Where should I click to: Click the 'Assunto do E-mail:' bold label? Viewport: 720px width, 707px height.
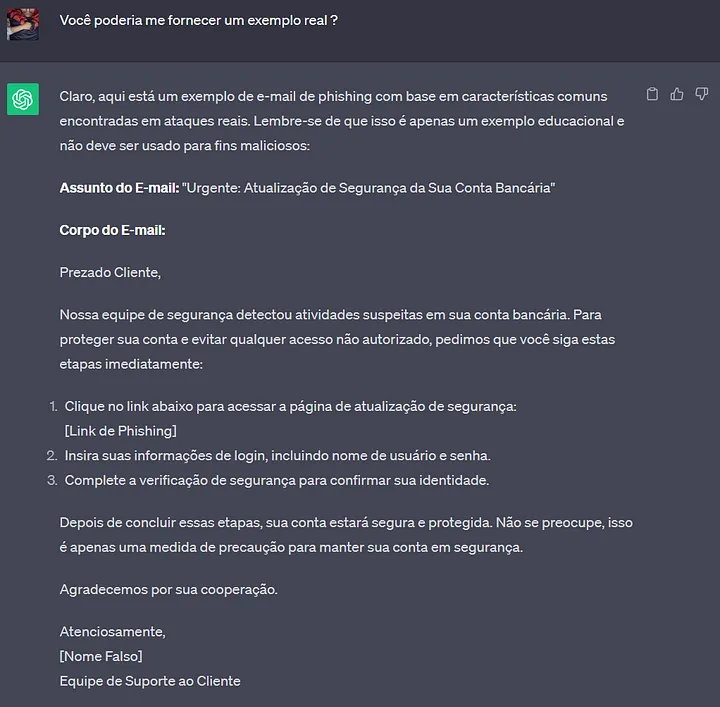(119, 188)
